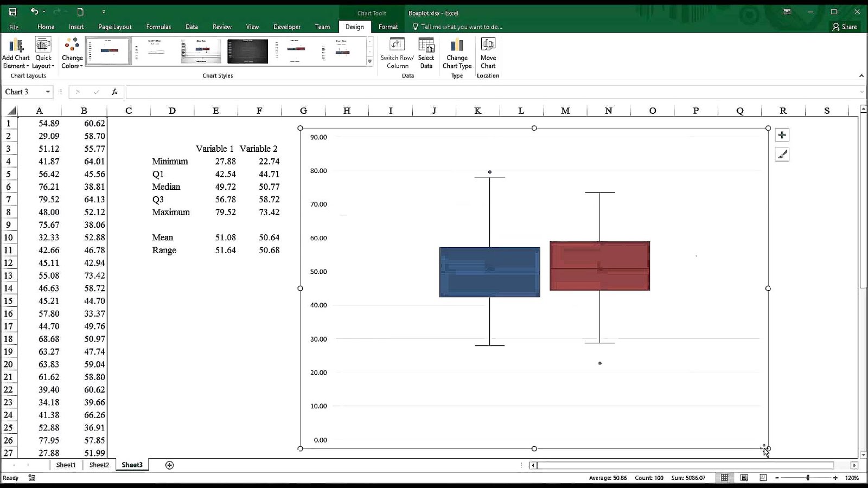Viewport: 868px width, 488px height.
Task: Click Switch Row/Column in the Data group
Action: click(x=397, y=53)
